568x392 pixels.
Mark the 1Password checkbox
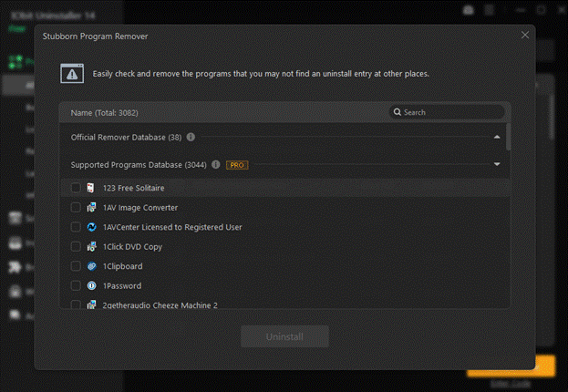[x=76, y=285]
